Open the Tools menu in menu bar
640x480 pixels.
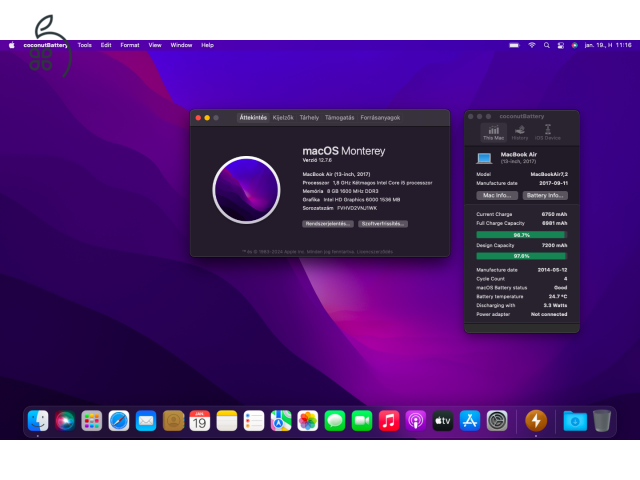click(85, 45)
